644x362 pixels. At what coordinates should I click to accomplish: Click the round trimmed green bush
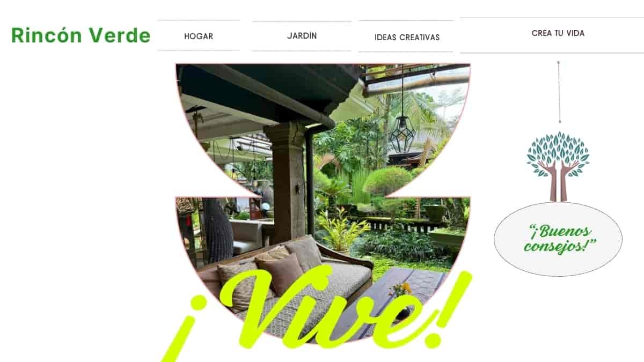tap(387, 181)
